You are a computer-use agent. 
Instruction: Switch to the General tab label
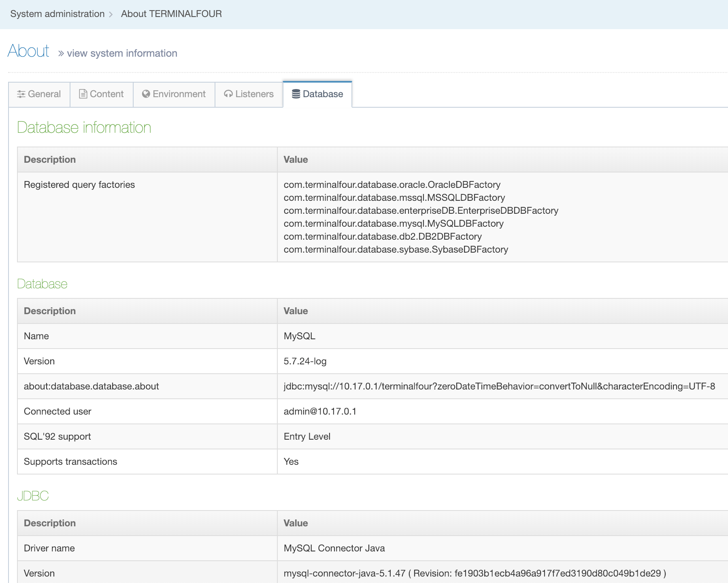44,94
